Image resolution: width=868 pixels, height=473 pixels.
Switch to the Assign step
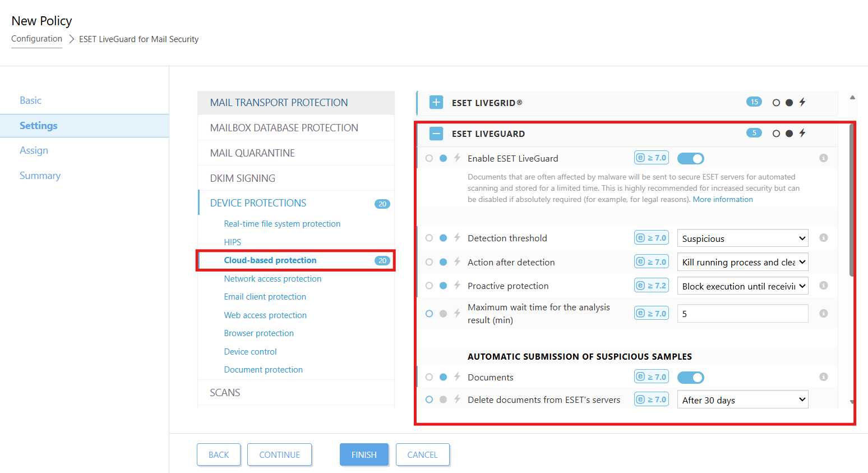tap(34, 150)
